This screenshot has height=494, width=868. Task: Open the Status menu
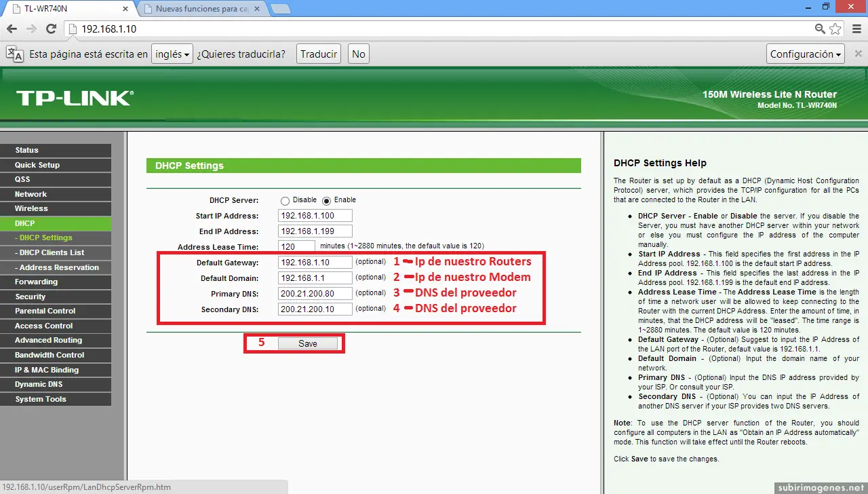click(x=56, y=150)
